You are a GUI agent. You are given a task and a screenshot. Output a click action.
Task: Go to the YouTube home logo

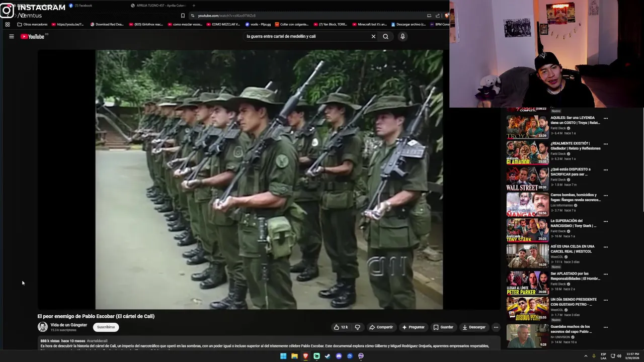point(33,36)
